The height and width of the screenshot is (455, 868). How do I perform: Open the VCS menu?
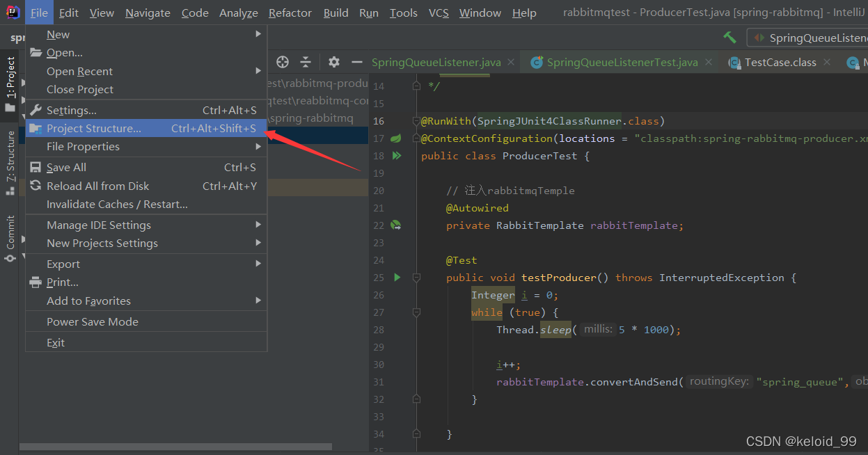point(439,13)
